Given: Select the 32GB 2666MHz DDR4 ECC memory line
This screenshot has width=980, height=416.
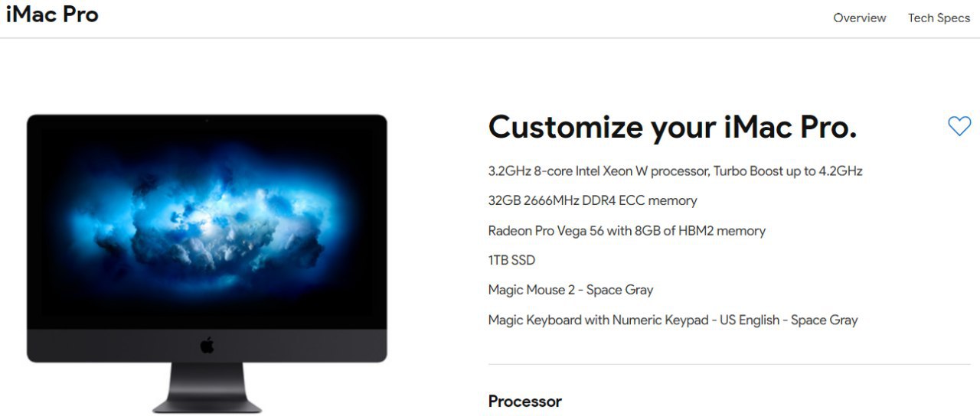Looking at the screenshot, I should [593, 201].
